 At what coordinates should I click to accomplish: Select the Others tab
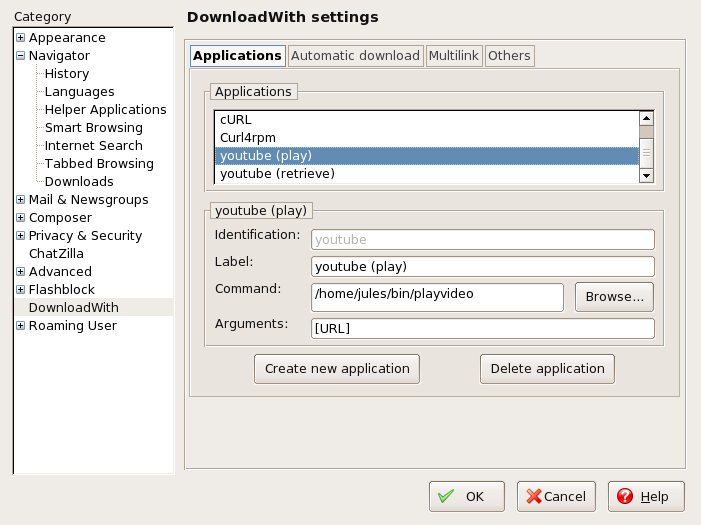click(509, 56)
